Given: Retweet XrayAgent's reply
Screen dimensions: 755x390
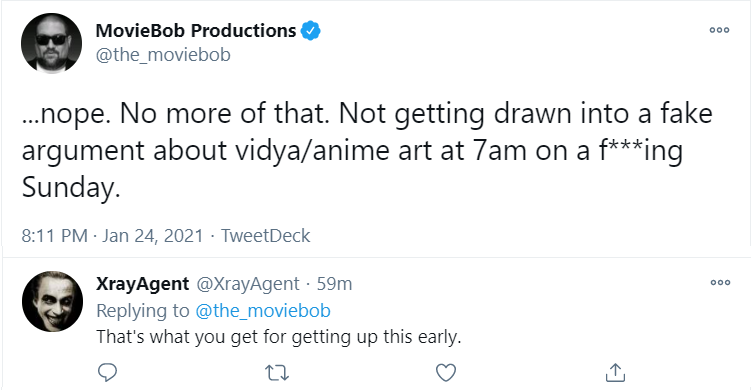Looking at the screenshot, I should tap(277, 373).
